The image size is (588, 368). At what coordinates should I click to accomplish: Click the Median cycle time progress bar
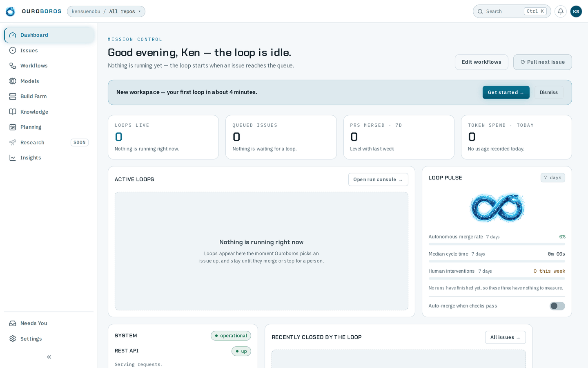(x=497, y=261)
